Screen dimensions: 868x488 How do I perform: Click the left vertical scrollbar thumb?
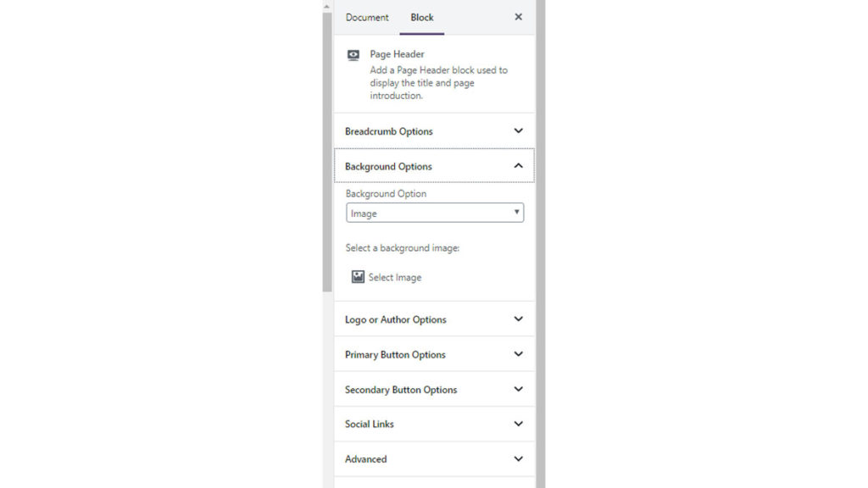pos(327,152)
